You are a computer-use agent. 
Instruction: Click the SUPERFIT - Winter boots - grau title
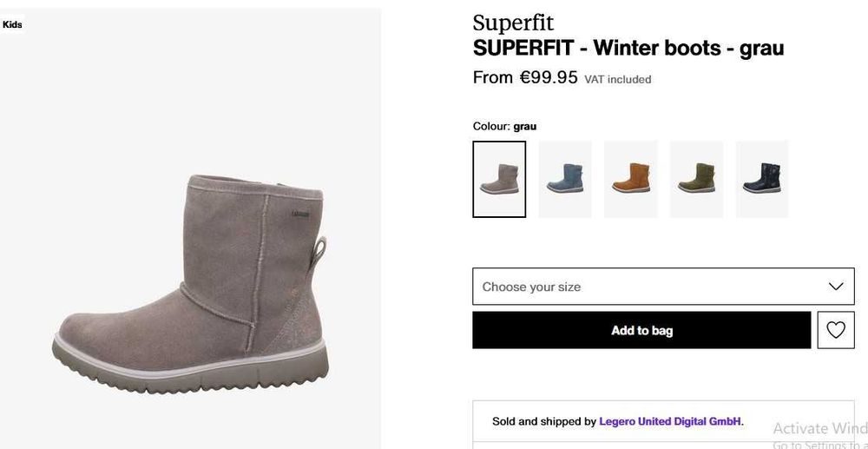(628, 48)
